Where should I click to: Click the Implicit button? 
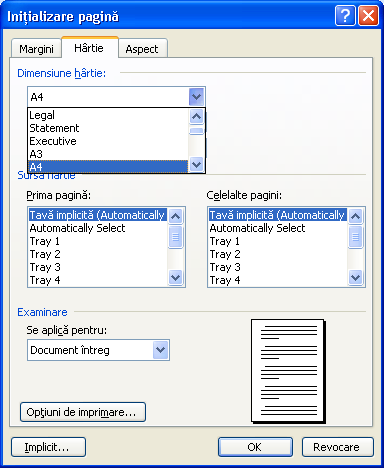click(48, 447)
